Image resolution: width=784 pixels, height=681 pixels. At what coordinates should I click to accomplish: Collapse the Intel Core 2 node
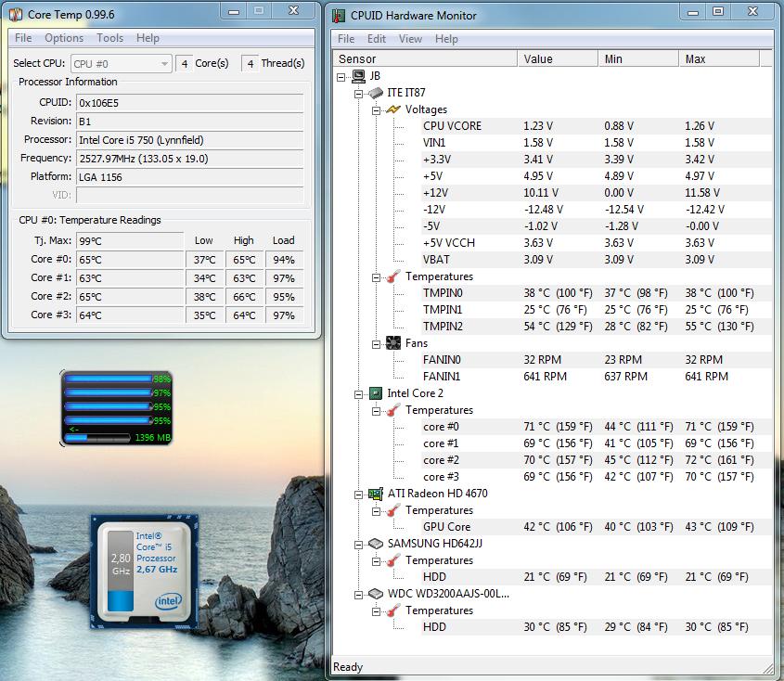pyautogui.click(x=358, y=394)
